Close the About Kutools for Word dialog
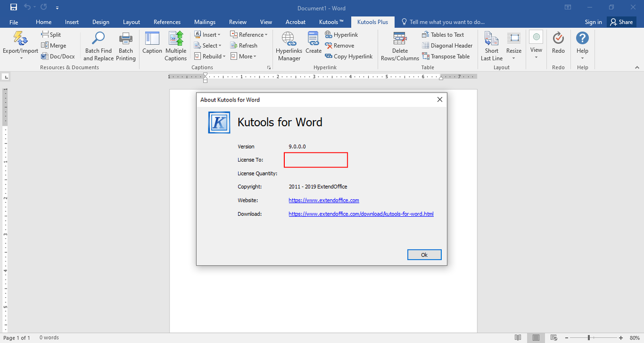This screenshot has height=343, width=644. [x=440, y=100]
